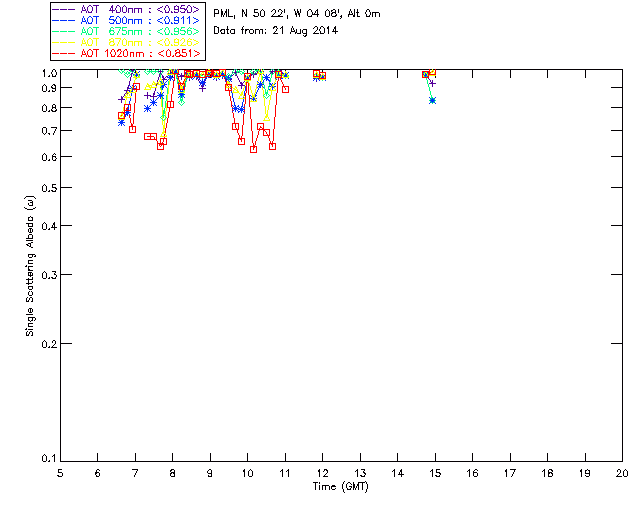Click the 13 x-axis tick label
Viewport: 640px width, 512px height.
[x=360, y=473]
